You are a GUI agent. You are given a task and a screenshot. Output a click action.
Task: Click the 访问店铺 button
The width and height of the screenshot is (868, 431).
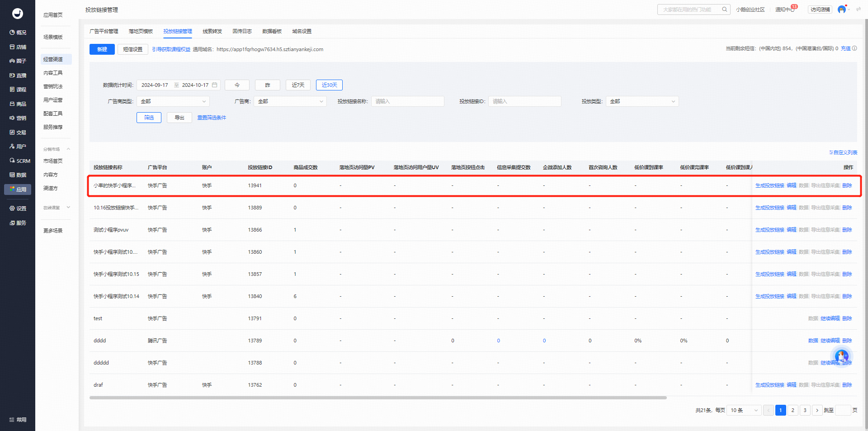[x=820, y=9]
